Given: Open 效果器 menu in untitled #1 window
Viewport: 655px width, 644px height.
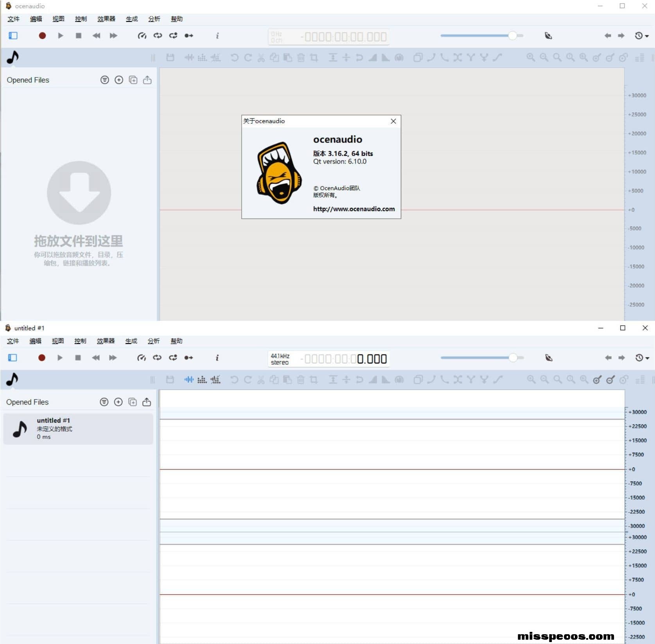Looking at the screenshot, I should [106, 341].
